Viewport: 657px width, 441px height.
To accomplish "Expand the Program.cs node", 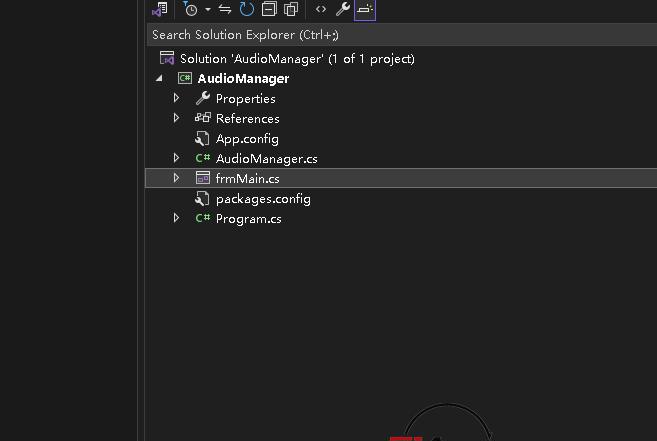I will (177, 218).
